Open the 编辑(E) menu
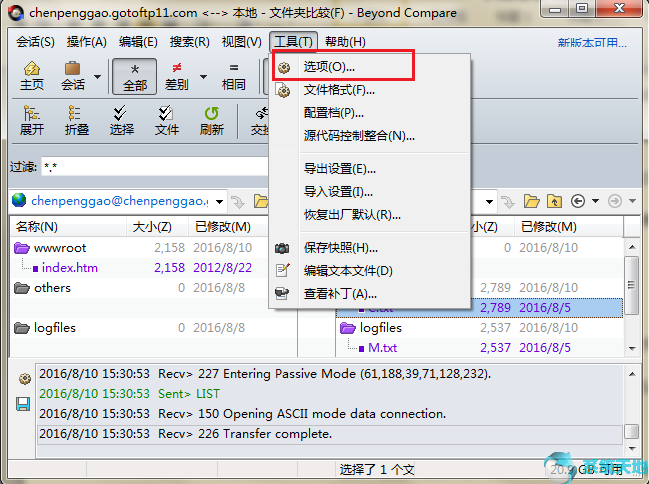649x484 pixels. point(138,42)
